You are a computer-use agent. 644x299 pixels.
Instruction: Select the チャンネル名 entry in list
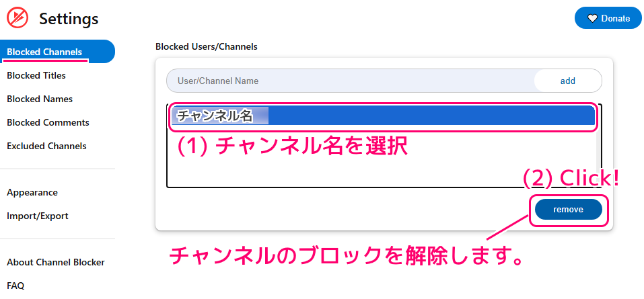(383, 116)
